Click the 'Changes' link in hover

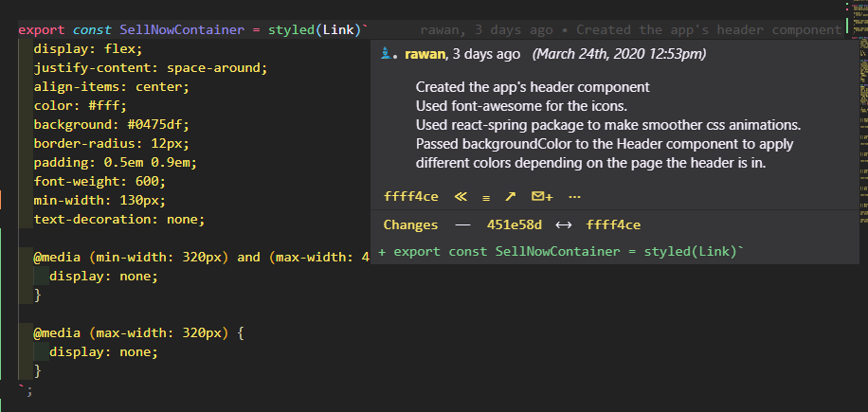410,225
